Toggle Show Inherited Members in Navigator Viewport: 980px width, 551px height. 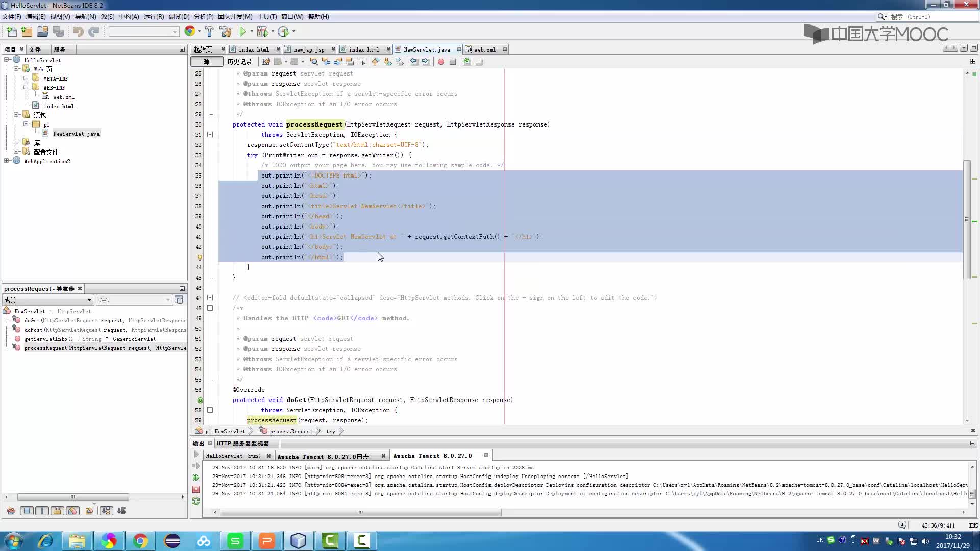point(11,511)
